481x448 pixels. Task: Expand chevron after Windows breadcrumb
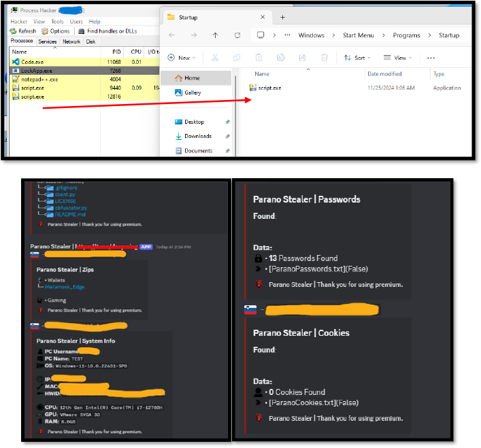(x=333, y=35)
